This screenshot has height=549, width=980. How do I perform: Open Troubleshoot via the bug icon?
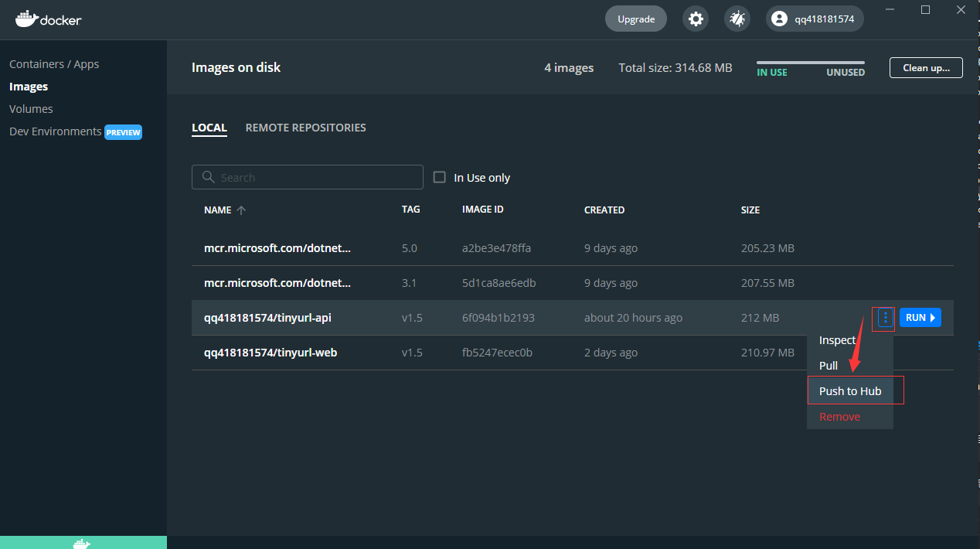coord(737,19)
